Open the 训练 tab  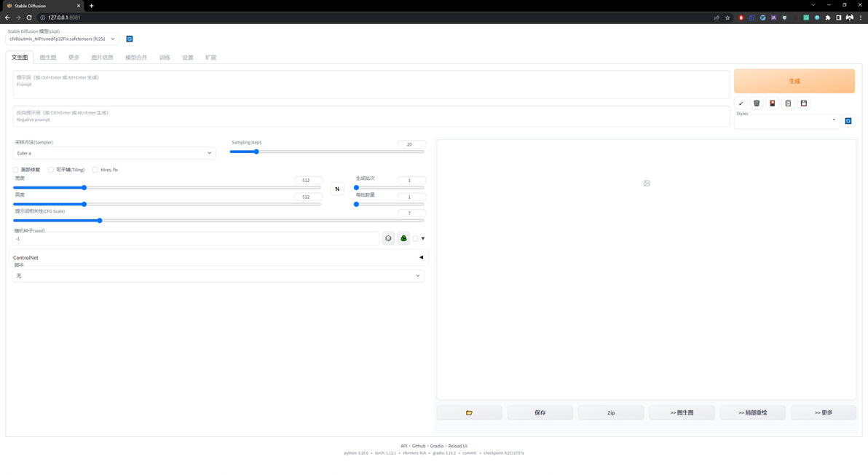(165, 58)
